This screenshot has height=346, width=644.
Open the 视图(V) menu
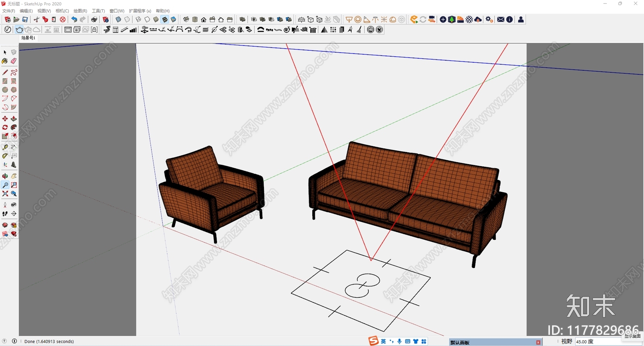(44, 11)
